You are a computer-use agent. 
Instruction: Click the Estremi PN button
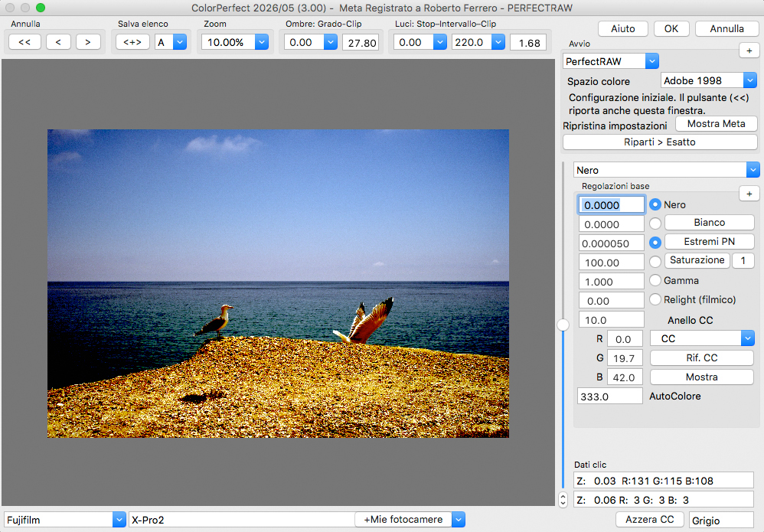click(x=709, y=242)
